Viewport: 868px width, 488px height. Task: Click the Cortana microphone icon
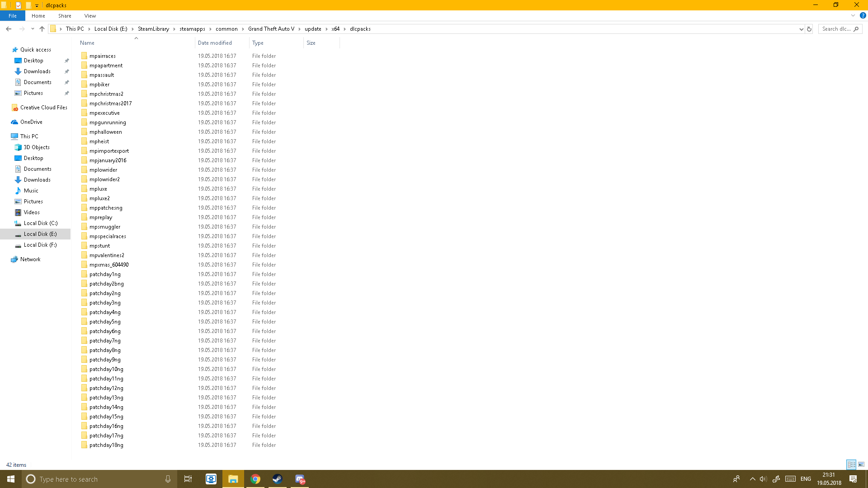pos(168,479)
